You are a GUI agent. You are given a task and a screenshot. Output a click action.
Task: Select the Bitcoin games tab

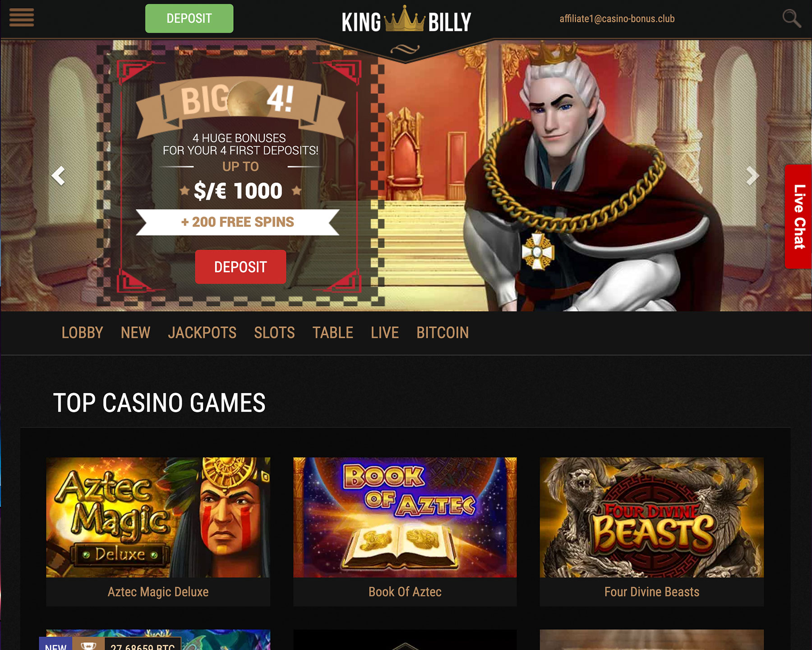coord(443,333)
